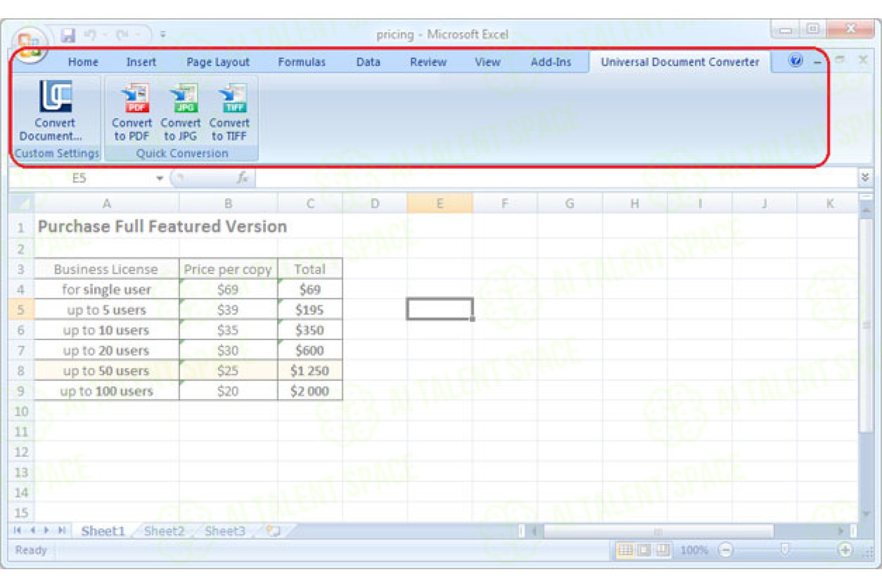Click the 100% zoom level
This screenshot has height=588, width=882.
694,550
